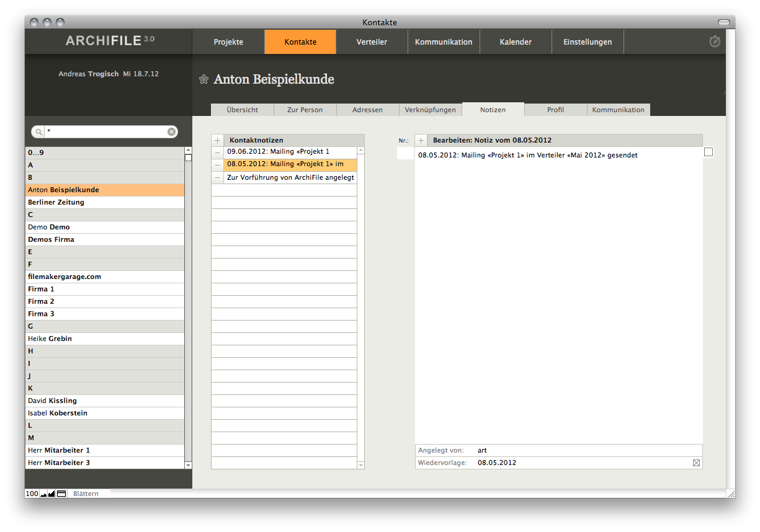Click the stopwatch timer icon in top bar
760x532 pixels.
[715, 42]
